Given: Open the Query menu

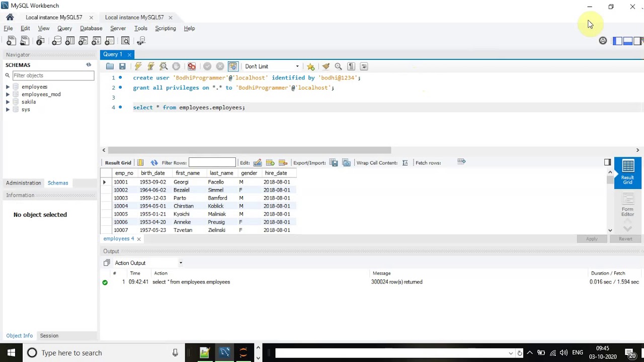Looking at the screenshot, I should pyautogui.click(x=64, y=28).
